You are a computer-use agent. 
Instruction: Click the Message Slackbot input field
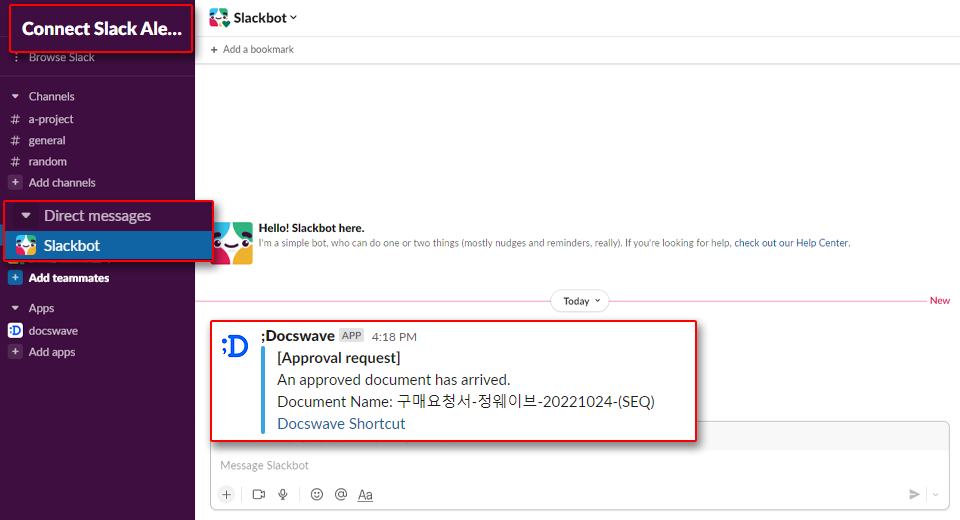coord(560,465)
